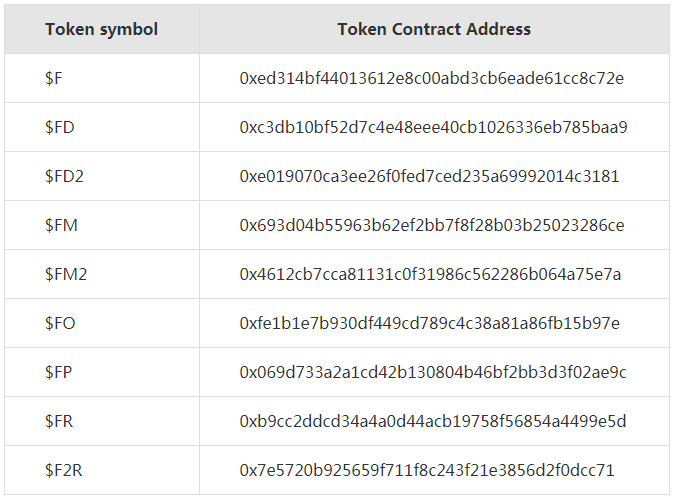Click the contract address starting with 0xb9cc2dd
The image size is (680, 502).
433,421
